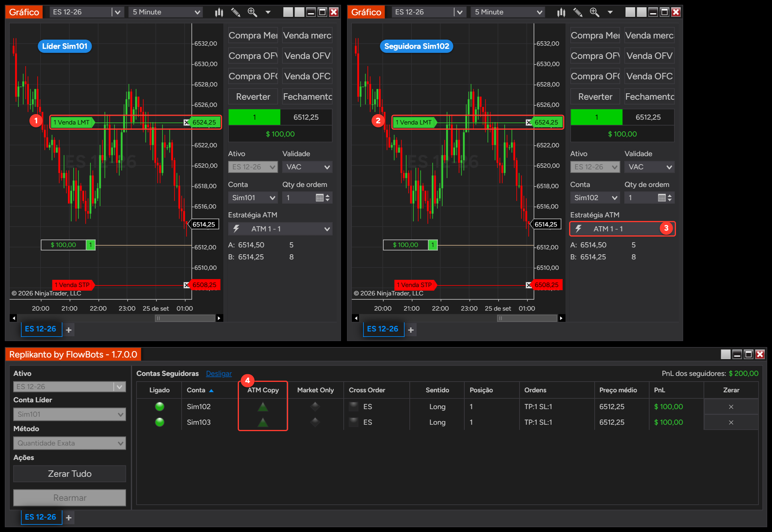Open bar type icon in Sim101 chart toolbar
The width and height of the screenshot is (772, 532).
pyautogui.click(x=219, y=12)
